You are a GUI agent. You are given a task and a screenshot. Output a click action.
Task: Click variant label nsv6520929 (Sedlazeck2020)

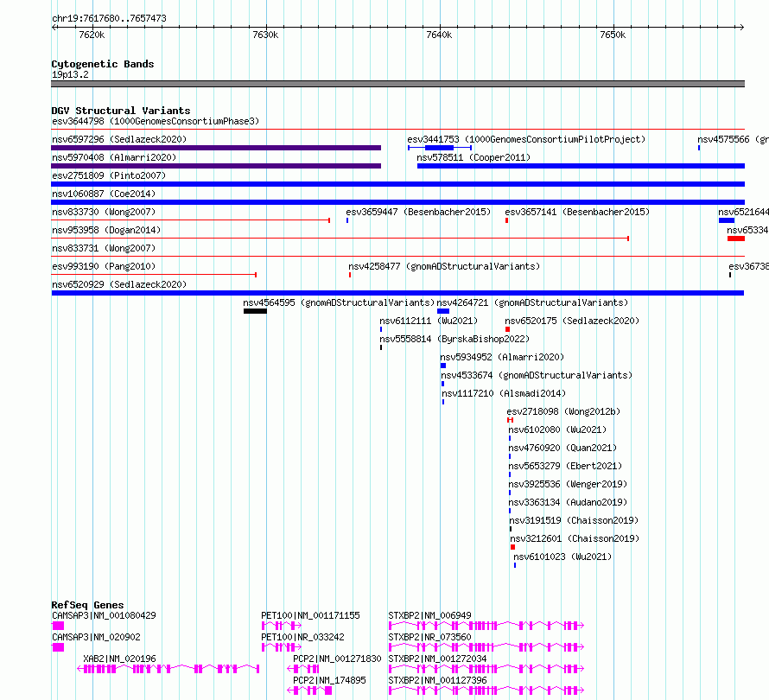(x=119, y=284)
